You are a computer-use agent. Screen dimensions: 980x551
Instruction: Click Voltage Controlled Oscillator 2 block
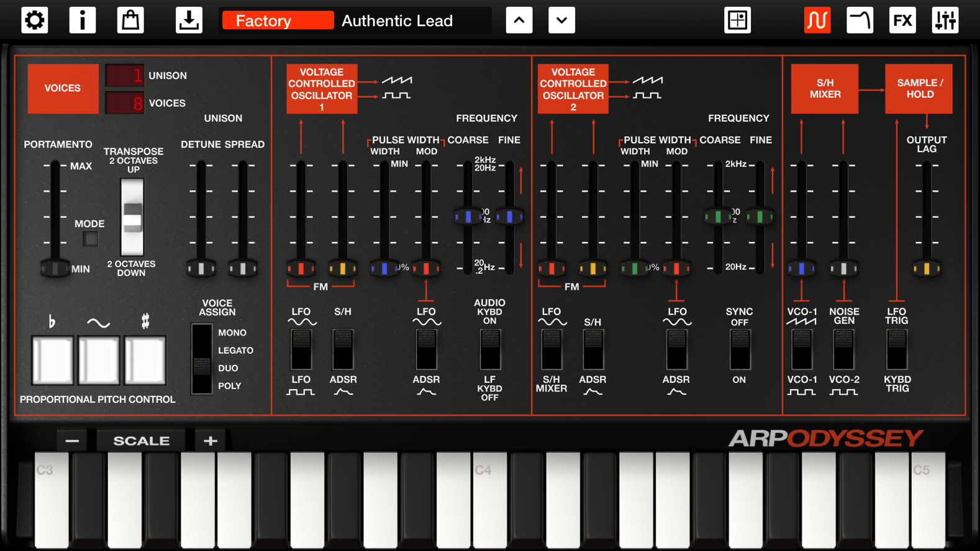click(x=573, y=88)
